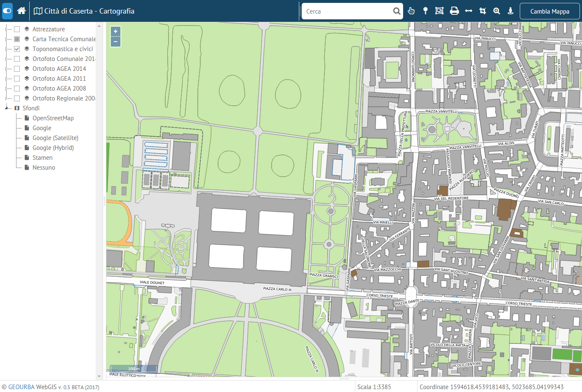Screen dimensions: 582x392
Task: Toggle the sidebar switch in the header
Action: tap(7, 11)
